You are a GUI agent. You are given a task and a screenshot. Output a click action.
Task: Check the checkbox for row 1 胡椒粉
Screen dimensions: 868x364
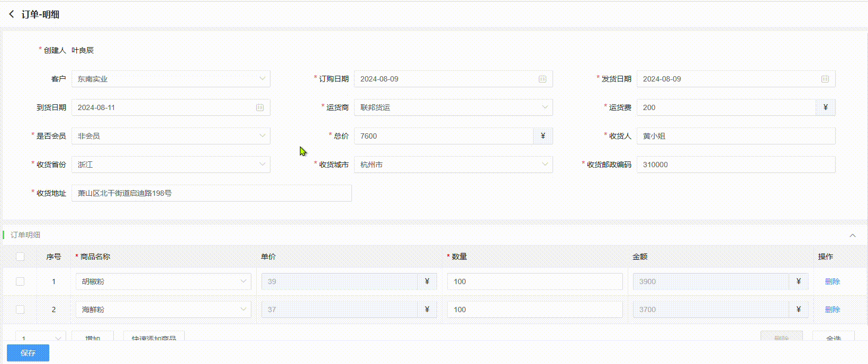[20, 281]
